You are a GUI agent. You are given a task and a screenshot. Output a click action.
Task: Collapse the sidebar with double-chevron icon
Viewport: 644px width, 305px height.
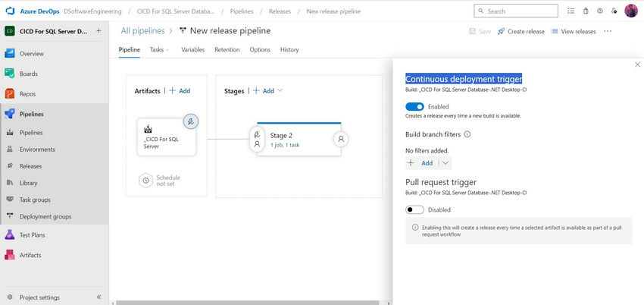point(98,297)
